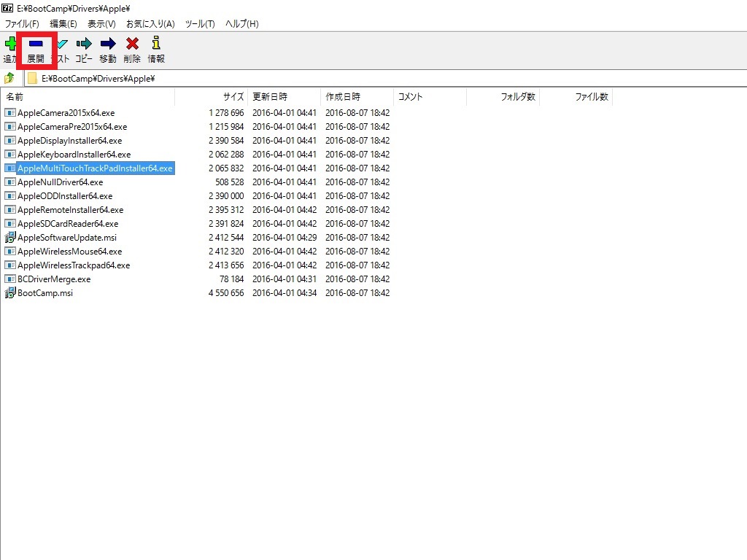Select AppleSoftwareUpdate.msi file
Screen dimensions: 747x560
tap(67, 237)
